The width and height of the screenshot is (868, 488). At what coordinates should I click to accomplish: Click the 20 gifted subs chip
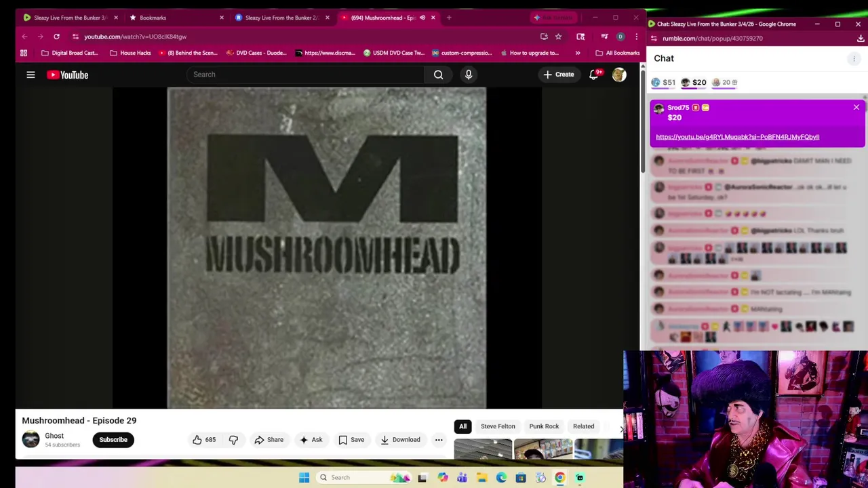(724, 83)
